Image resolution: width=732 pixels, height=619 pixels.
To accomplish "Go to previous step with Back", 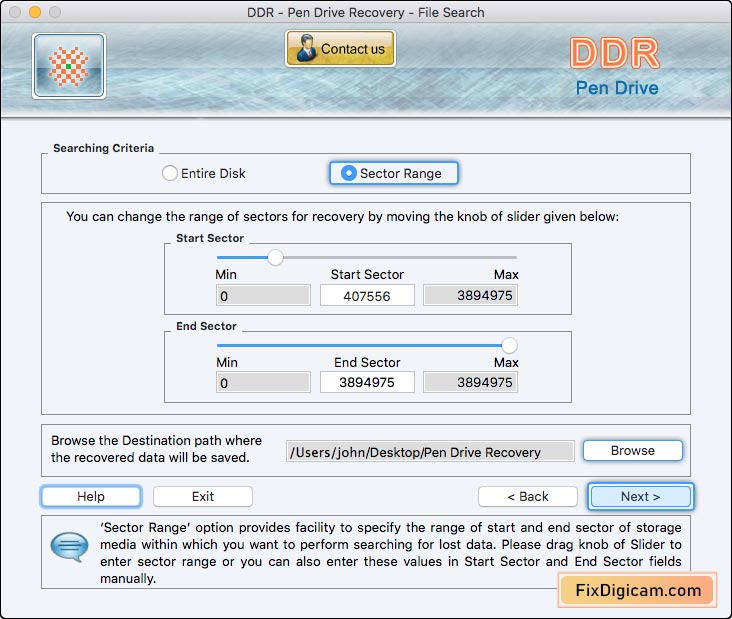I will (x=528, y=496).
